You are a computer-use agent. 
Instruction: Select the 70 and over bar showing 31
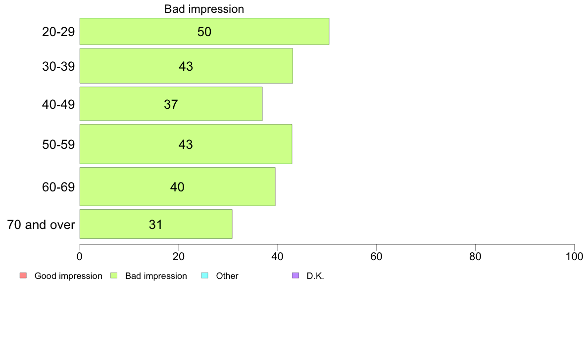pos(155,224)
